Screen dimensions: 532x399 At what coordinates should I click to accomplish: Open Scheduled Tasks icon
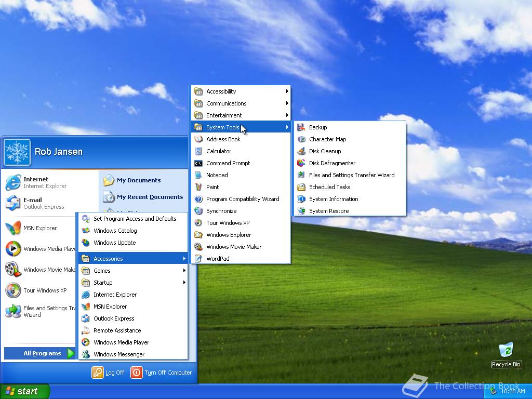pos(301,187)
